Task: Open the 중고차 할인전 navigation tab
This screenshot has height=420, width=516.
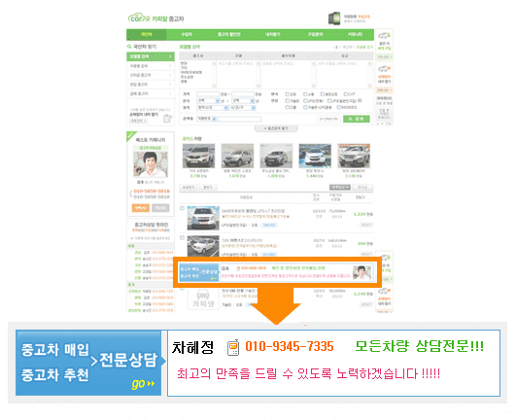Action: tap(229, 34)
